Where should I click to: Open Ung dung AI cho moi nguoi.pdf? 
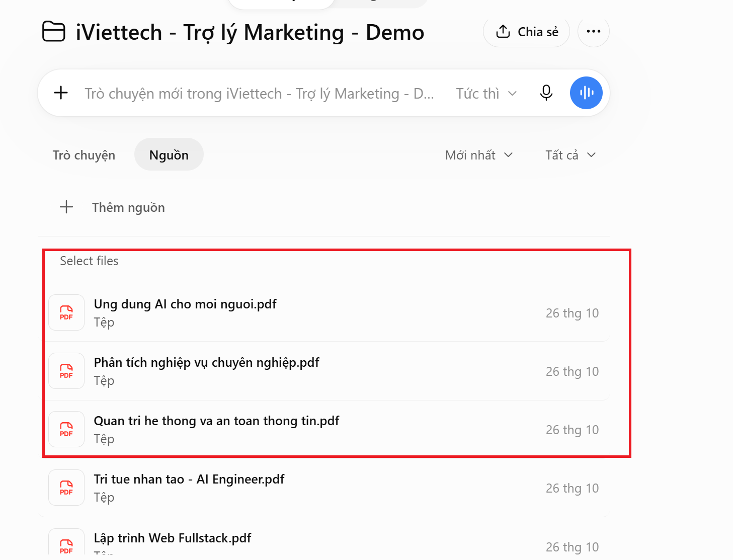pyautogui.click(x=185, y=304)
